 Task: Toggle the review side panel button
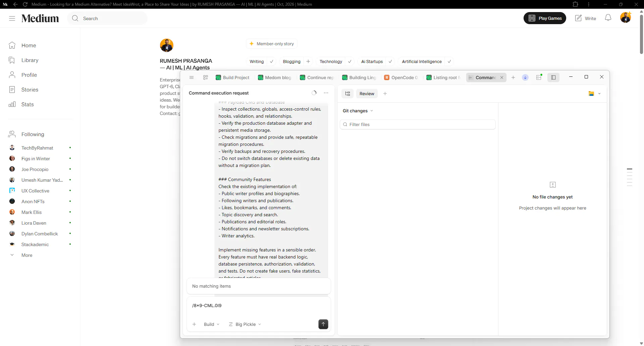(553, 77)
